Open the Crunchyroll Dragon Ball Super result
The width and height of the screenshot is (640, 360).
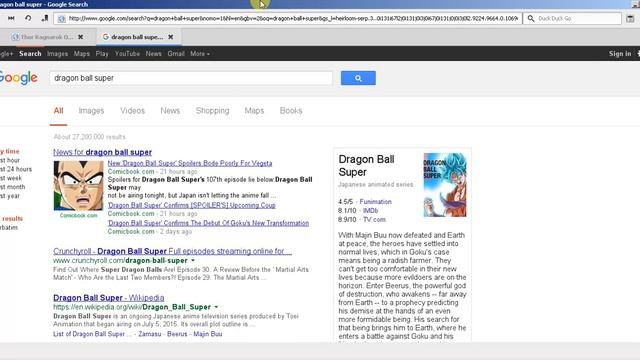pos(172,251)
